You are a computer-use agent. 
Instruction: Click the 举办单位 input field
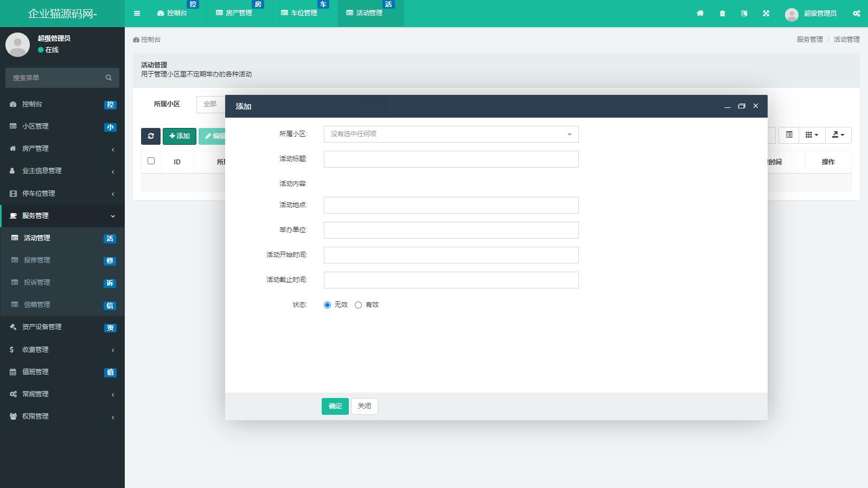[451, 230]
